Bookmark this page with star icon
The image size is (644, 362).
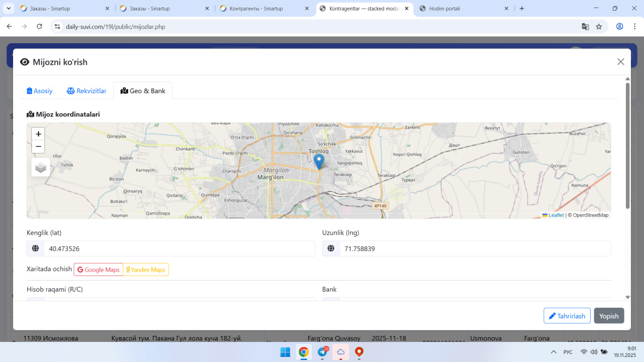pyautogui.click(x=599, y=27)
